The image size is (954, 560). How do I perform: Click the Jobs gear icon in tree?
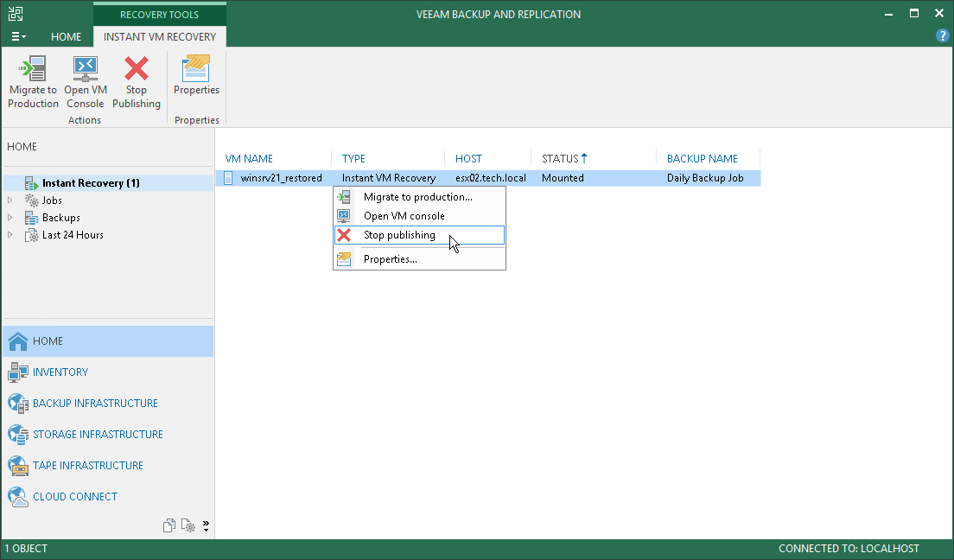tap(32, 200)
